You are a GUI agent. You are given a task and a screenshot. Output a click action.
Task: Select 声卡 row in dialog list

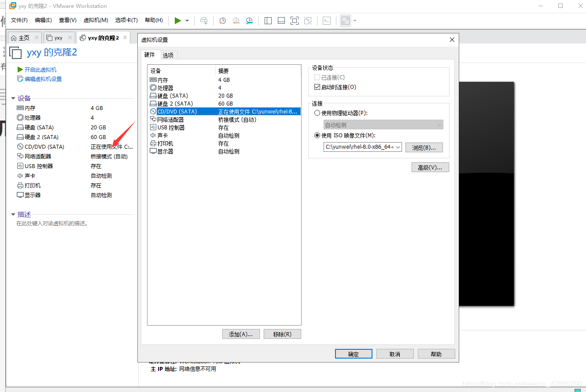[x=224, y=136]
